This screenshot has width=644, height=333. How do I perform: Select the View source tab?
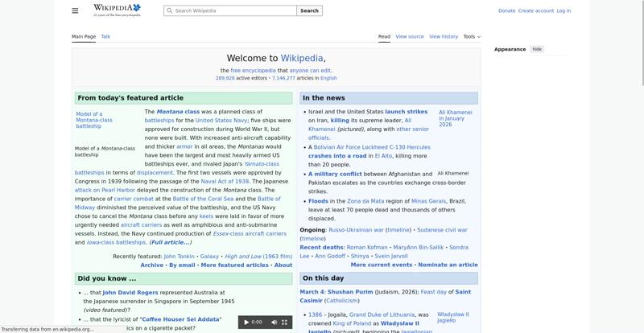[x=410, y=36]
